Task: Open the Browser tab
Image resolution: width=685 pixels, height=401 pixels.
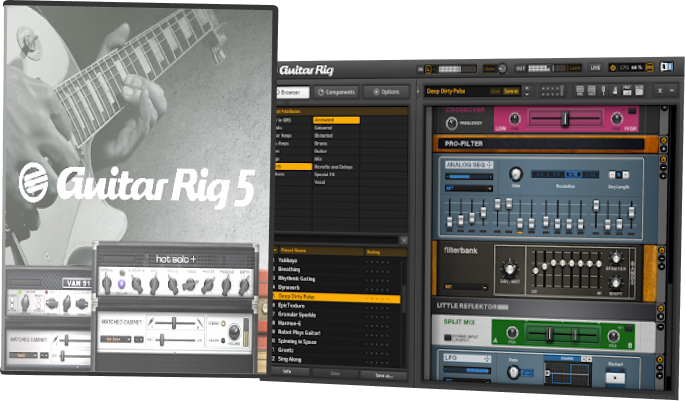Action: click(x=291, y=92)
